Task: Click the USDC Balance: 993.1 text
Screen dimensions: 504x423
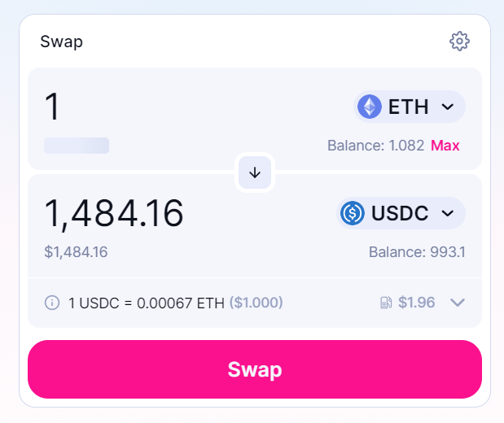Action: pyautogui.click(x=417, y=251)
